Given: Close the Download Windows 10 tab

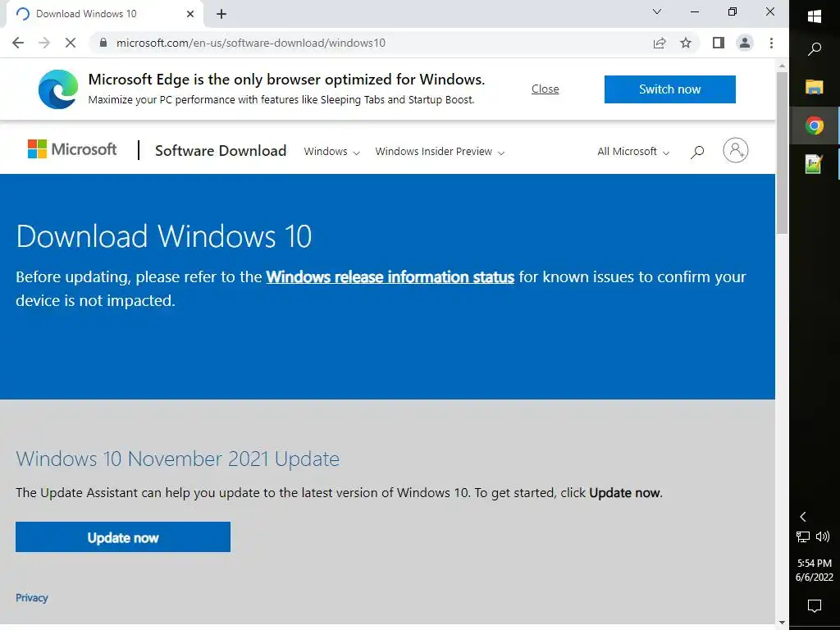Looking at the screenshot, I should click(190, 14).
